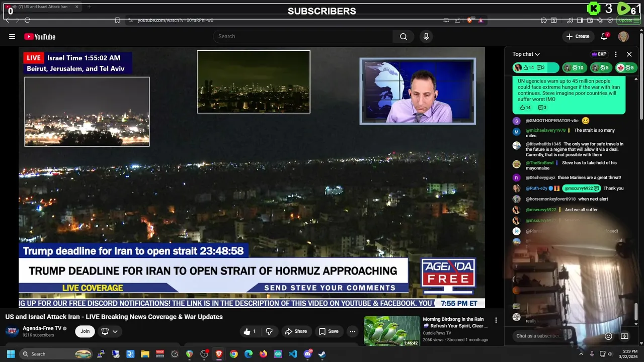
Task: Click @TheBroBowl username in chat
Action: coord(539,163)
